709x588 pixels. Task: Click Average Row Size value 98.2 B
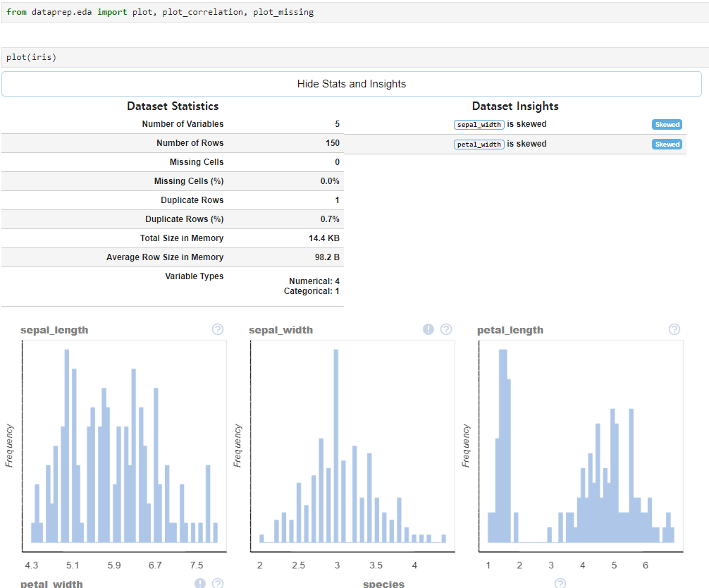pyautogui.click(x=327, y=257)
